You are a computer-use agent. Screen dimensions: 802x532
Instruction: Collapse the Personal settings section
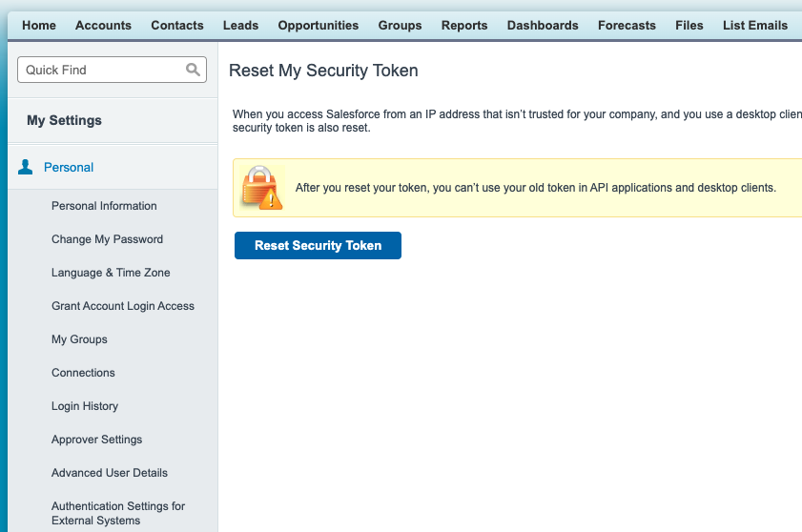(69, 167)
